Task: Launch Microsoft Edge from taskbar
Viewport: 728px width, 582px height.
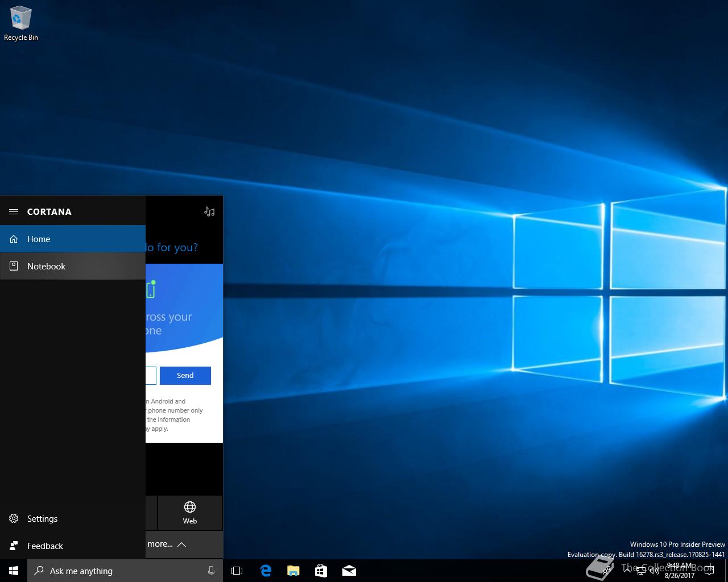Action: click(x=265, y=571)
